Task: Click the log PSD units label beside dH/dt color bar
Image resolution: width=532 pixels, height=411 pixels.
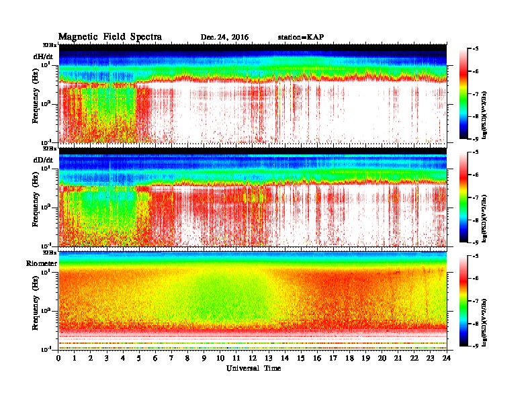Action: pos(484,115)
